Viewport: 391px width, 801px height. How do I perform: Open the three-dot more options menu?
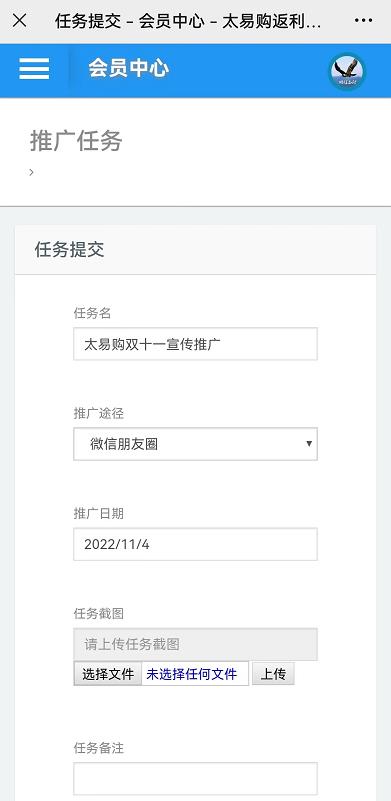click(363, 20)
